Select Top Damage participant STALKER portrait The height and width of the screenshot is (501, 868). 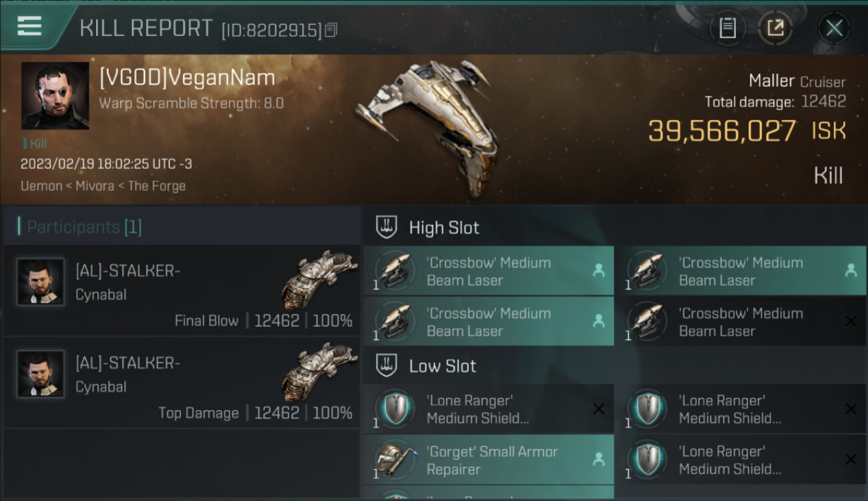(41, 374)
